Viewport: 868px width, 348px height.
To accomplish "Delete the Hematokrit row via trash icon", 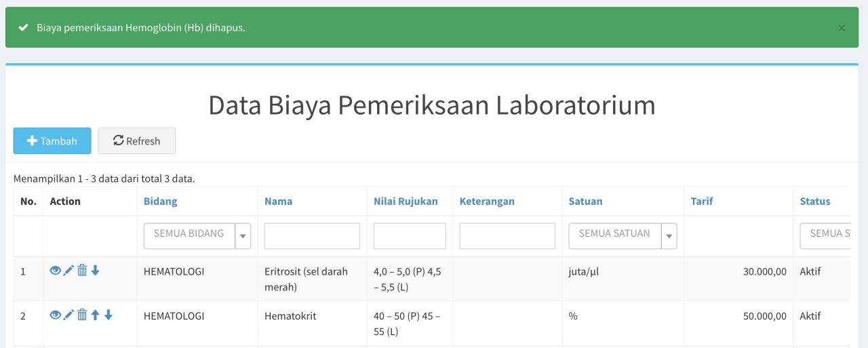I will pyautogui.click(x=82, y=315).
